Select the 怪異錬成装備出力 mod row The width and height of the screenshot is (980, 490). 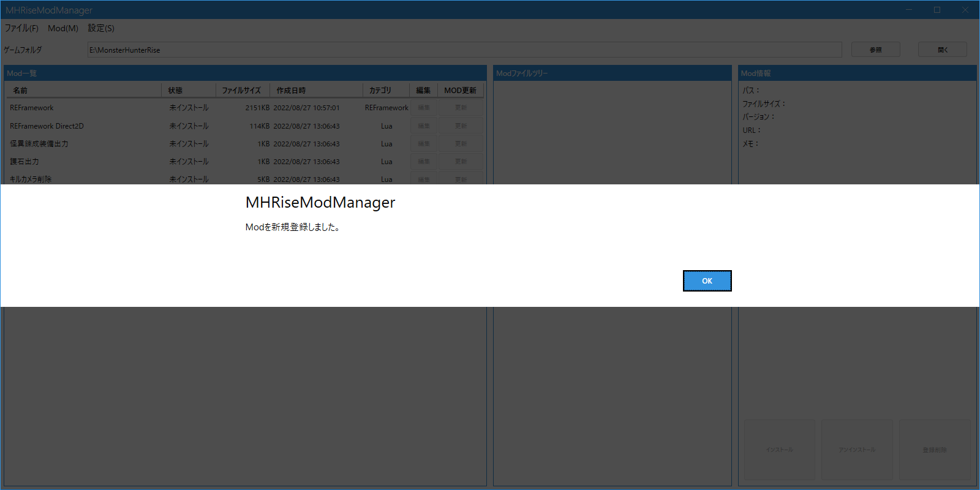pyautogui.click(x=245, y=143)
